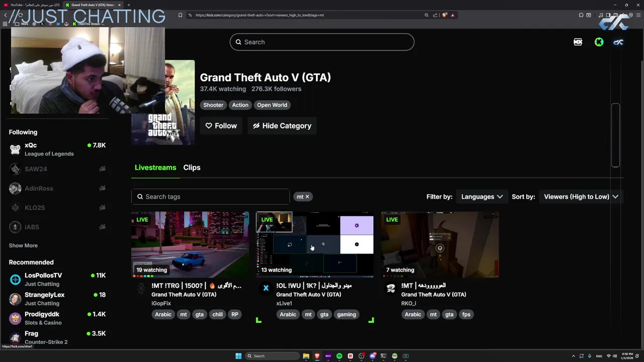Open the Windows Start menu
The height and width of the screenshot is (362, 644).
click(x=238, y=356)
